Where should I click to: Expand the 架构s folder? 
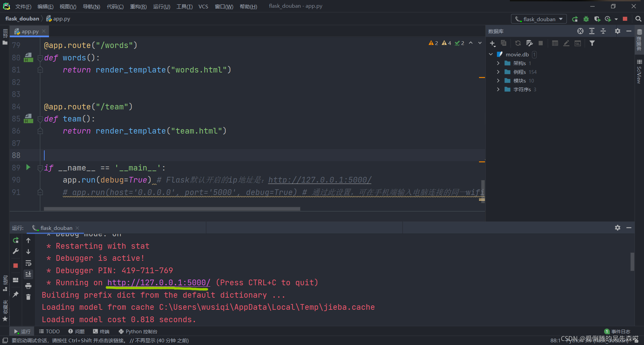[x=498, y=63]
